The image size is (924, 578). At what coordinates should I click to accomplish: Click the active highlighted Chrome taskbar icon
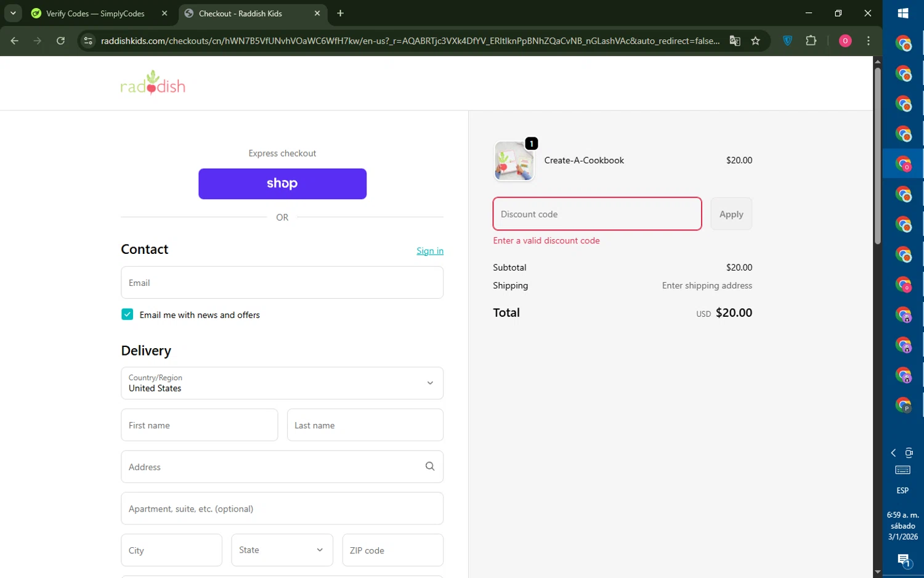[x=903, y=164]
